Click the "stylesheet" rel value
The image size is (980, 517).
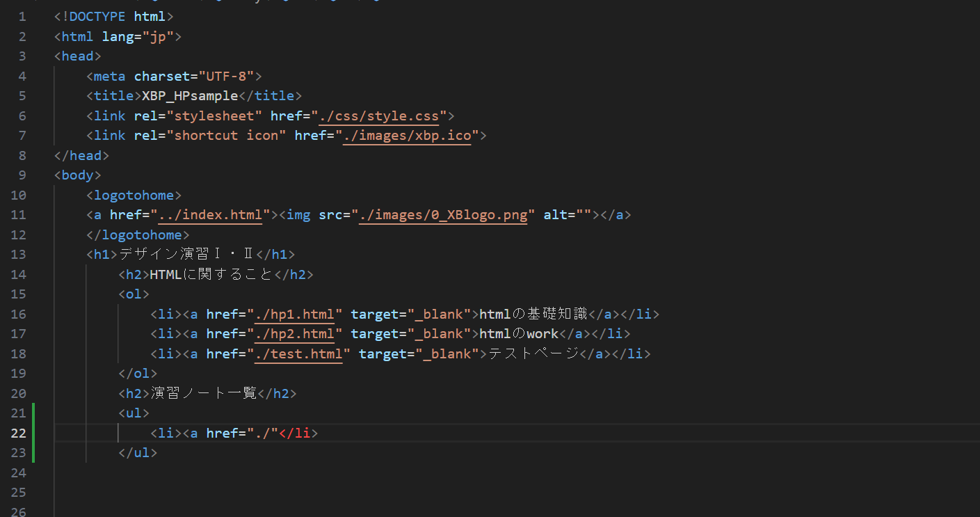point(214,116)
